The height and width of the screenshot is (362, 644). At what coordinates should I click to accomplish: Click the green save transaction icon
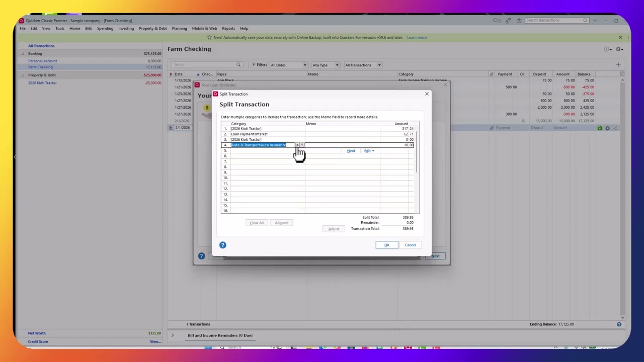(x=600, y=128)
